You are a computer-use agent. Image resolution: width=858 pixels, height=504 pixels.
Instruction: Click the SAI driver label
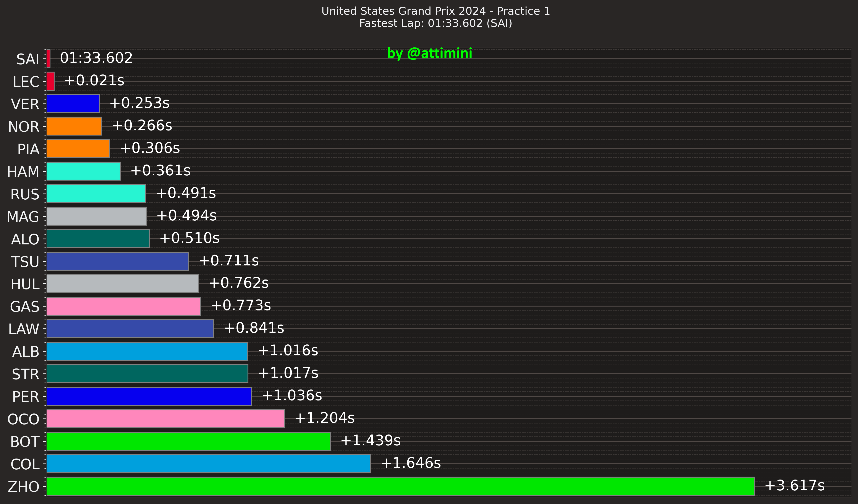pyautogui.click(x=28, y=59)
